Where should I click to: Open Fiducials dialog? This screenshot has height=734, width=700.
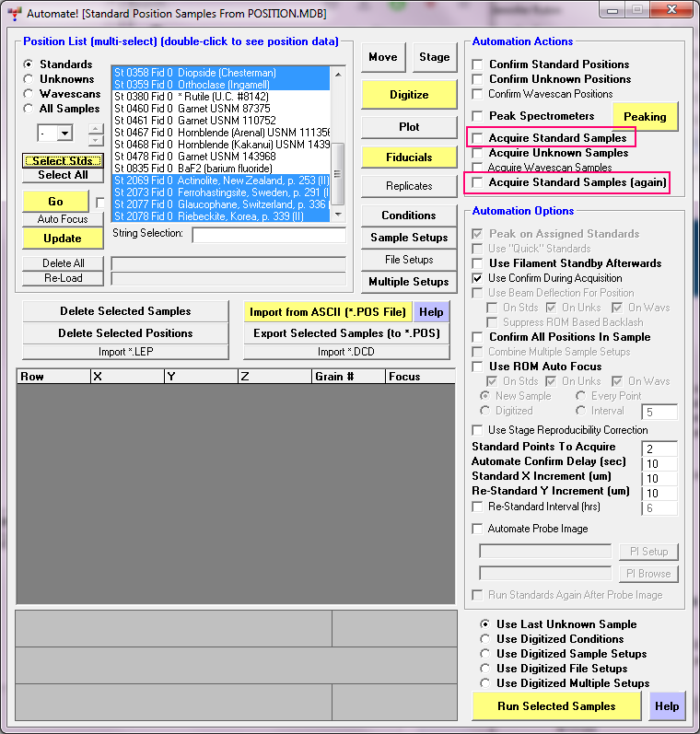click(x=409, y=157)
